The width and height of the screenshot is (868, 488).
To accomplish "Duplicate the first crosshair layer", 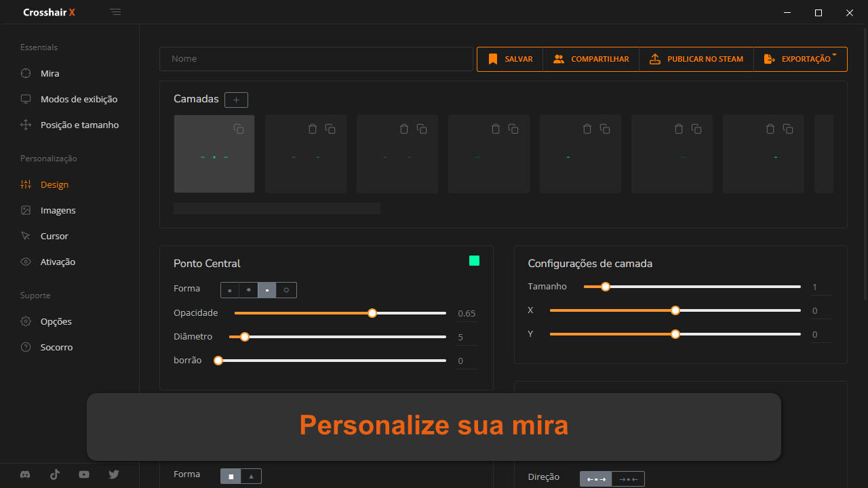I will (239, 129).
